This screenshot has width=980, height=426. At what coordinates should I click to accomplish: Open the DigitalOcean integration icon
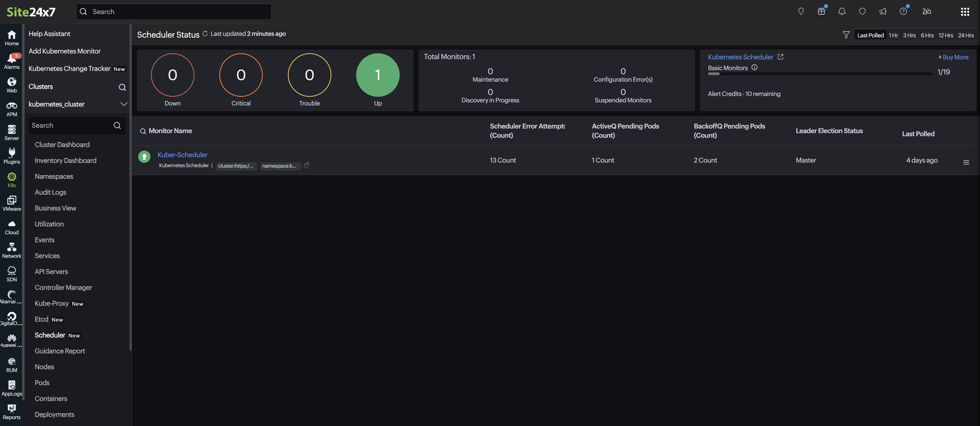coord(12,319)
